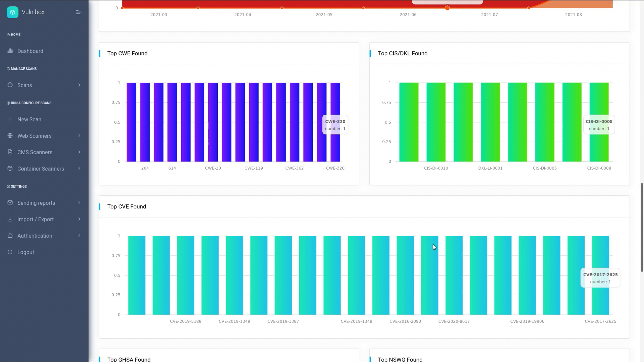644x362 pixels.
Task: Click the CMS Scanners document icon
Action: coord(10,152)
